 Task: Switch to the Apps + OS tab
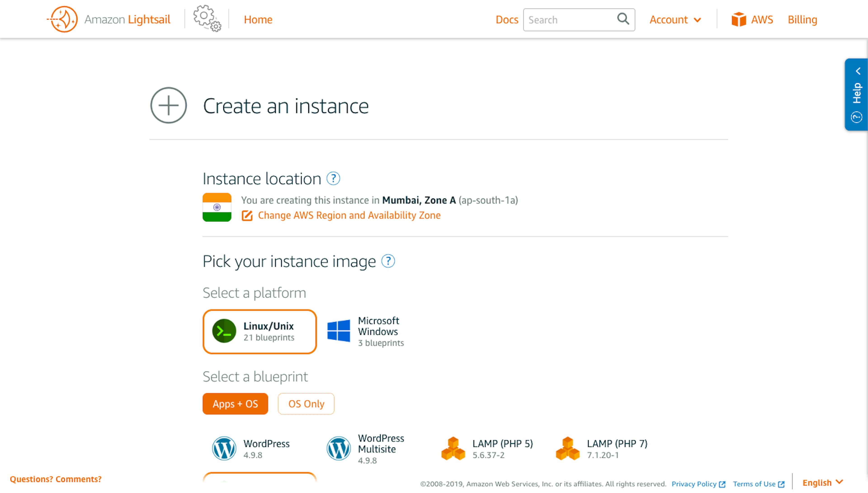pos(235,404)
